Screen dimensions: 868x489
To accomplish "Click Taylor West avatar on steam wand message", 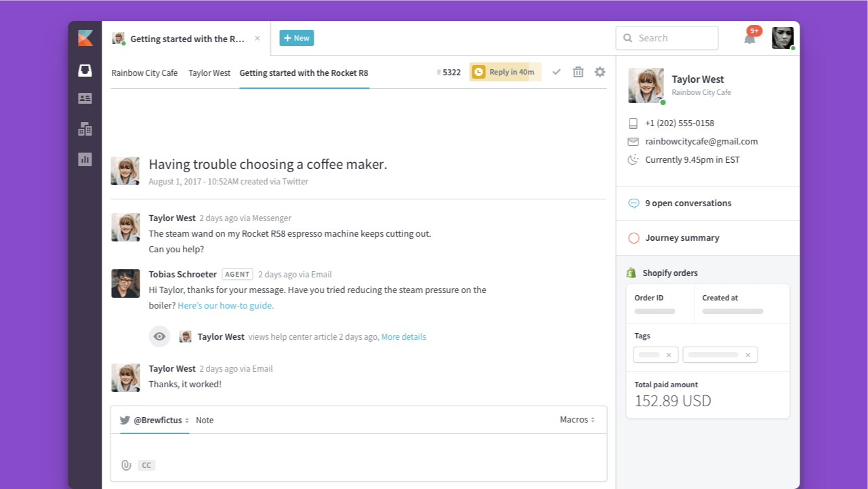I will point(125,227).
